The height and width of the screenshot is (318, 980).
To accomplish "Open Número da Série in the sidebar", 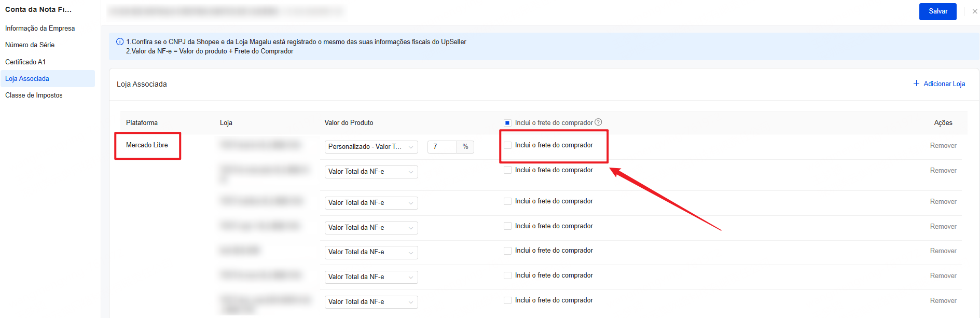I will click(30, 45).
